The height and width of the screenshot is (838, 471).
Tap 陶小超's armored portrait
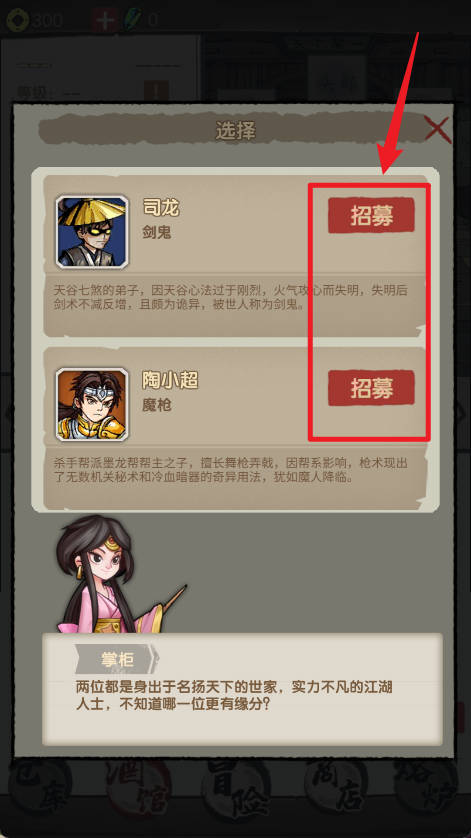pos(92,404)
